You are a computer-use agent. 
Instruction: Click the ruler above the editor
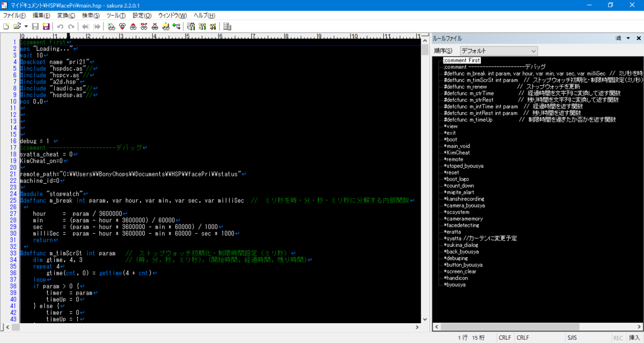click(x=220, y=36)
